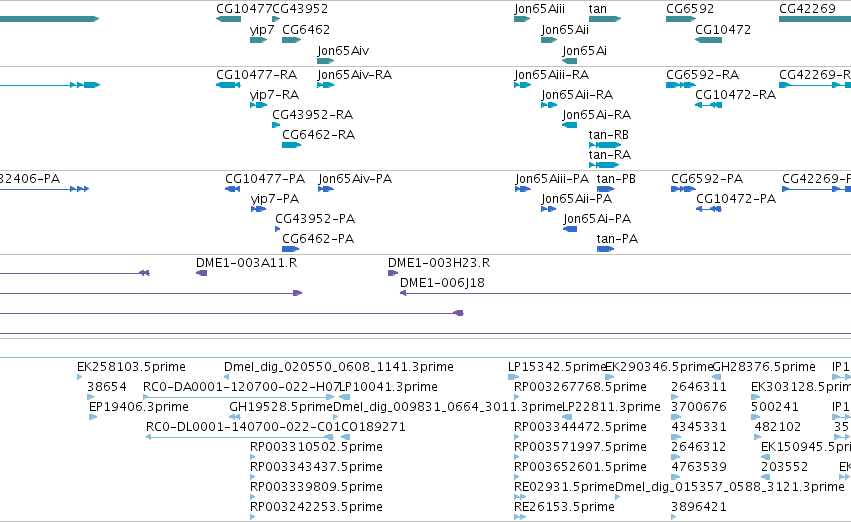The image size is (851, 522).
Task: Click EST RP003242253.5prime
Action: point(316,508)
